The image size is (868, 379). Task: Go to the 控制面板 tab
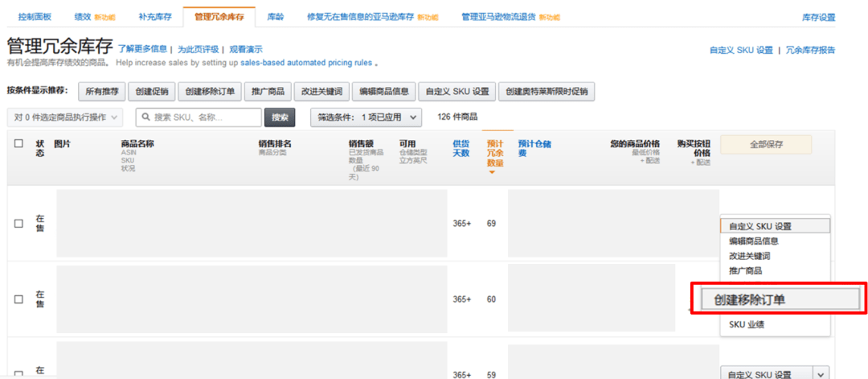34,17
